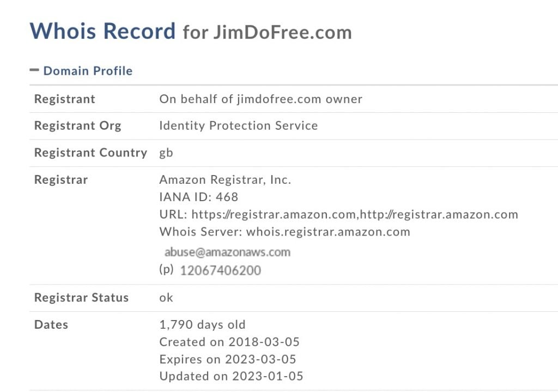Click the Registrant row label
Screen dimensions: 558x392
pos(64,99)
